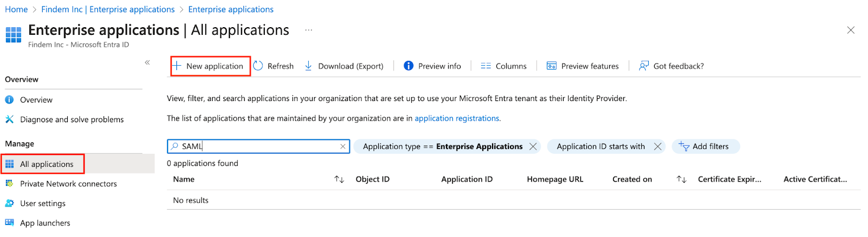Screen dimensions: 868x237
Task: Sort by Name column arrows
Action: 339,179
